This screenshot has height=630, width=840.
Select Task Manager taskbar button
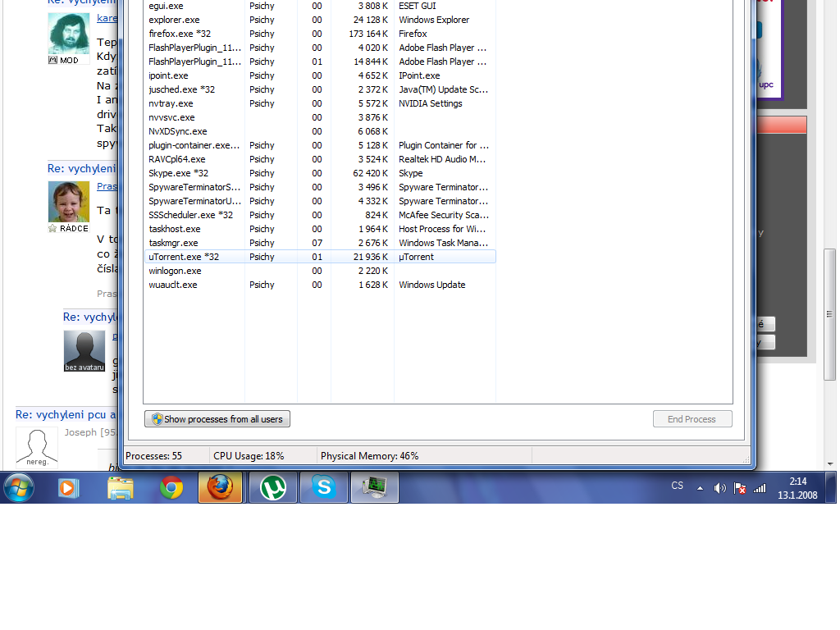tap(374, 487)
